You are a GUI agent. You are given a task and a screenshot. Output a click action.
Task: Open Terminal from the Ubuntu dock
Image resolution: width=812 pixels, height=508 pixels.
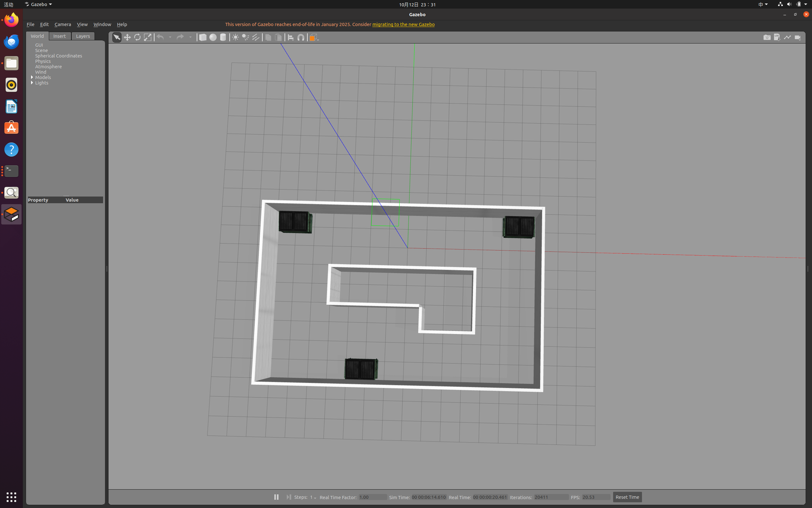[11, 171]
